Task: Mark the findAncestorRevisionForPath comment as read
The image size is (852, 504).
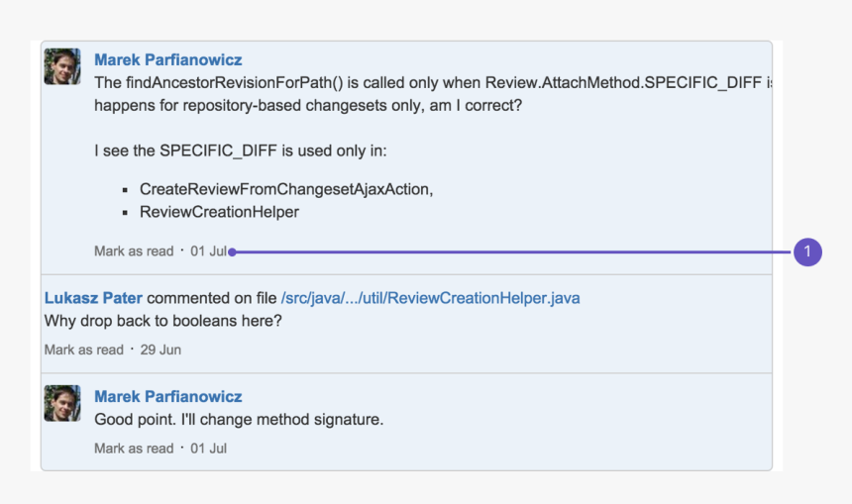Action: click(x=134, y=252)
